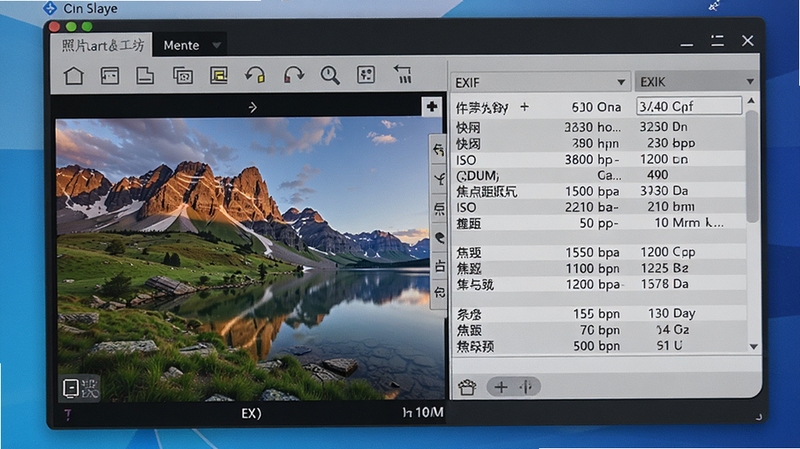
Task: Select the row with 1550 bpa
Action: tap(599, 252)
